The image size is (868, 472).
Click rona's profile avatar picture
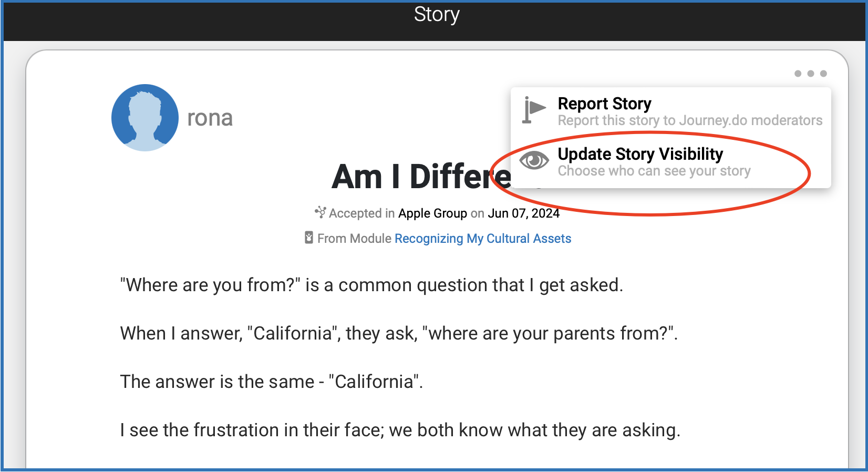145,118
